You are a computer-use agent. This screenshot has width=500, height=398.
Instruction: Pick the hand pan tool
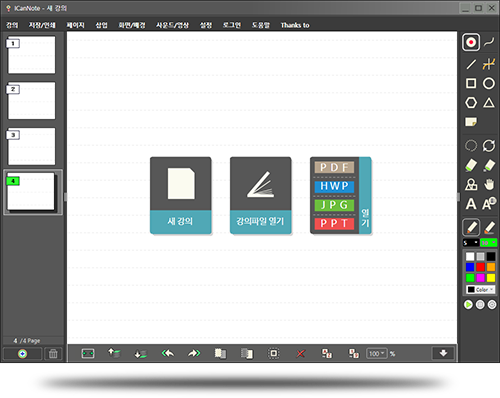coord(489,184)
